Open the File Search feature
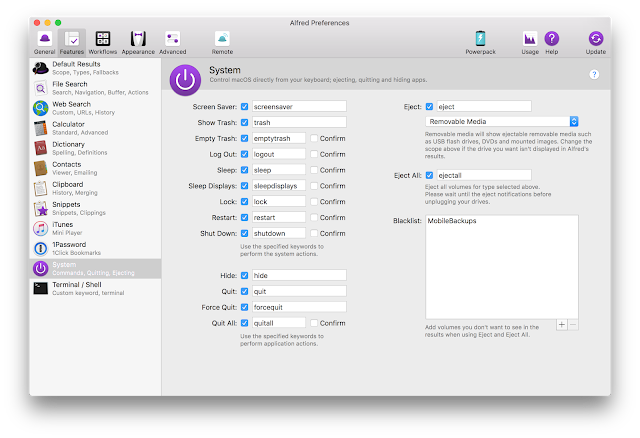The height and width of the screenshot is (438, 640). click(96, 88)
